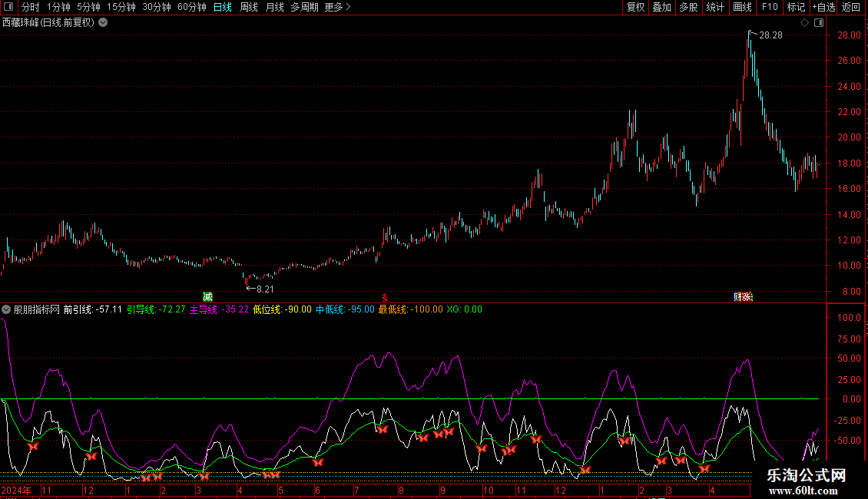
Task: Select the 15分钟 period
Action: (121, 7)
